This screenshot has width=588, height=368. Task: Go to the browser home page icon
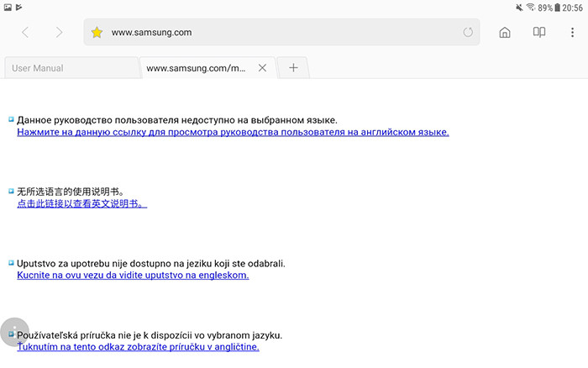[505, 33]
